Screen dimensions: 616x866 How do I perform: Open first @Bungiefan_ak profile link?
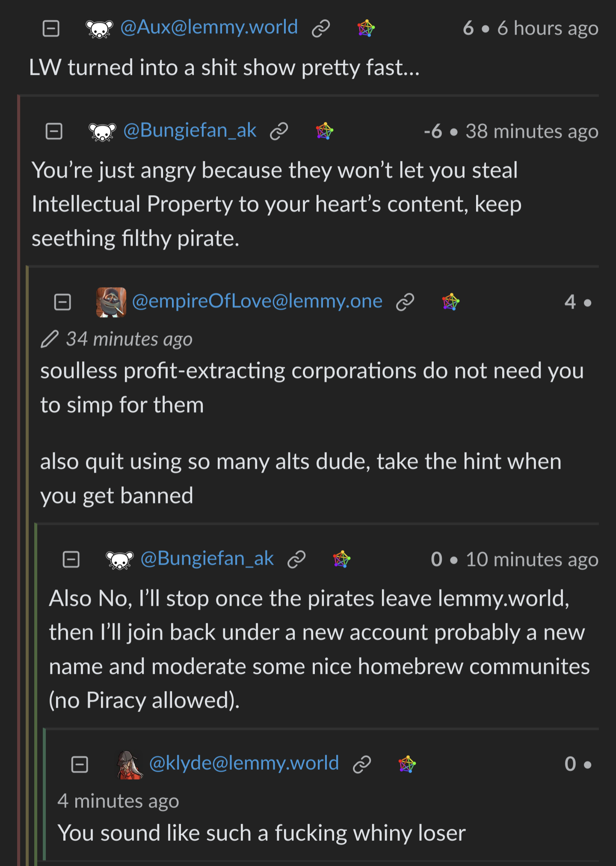point(190,131)
